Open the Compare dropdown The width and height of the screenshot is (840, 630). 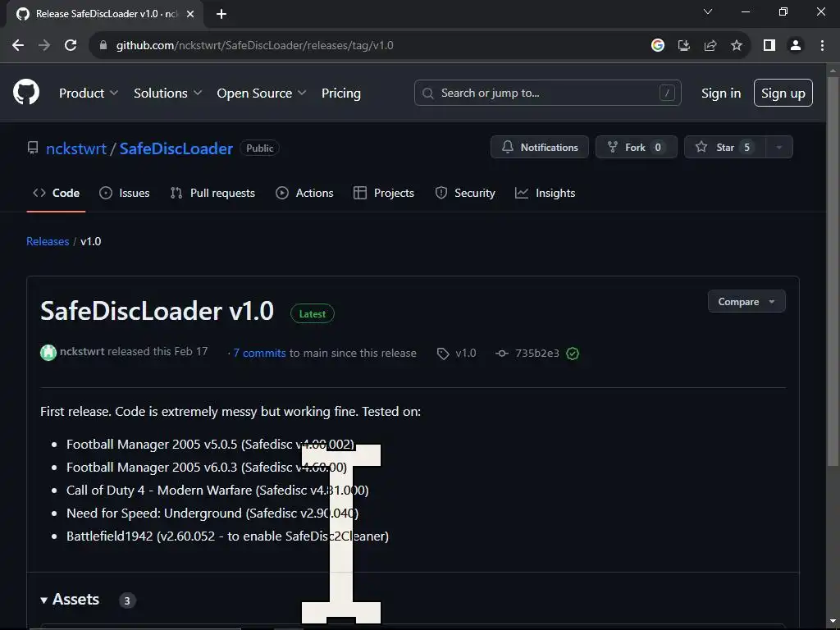pos(746,302)
